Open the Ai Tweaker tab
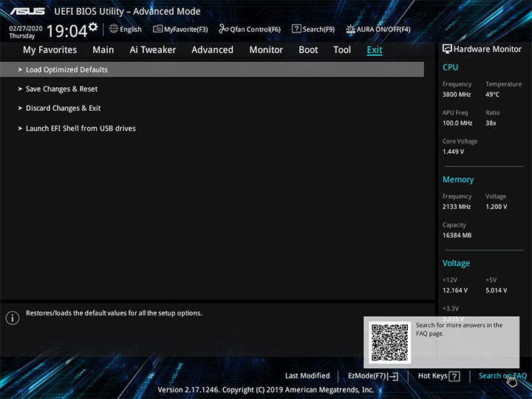 (153, 50)
